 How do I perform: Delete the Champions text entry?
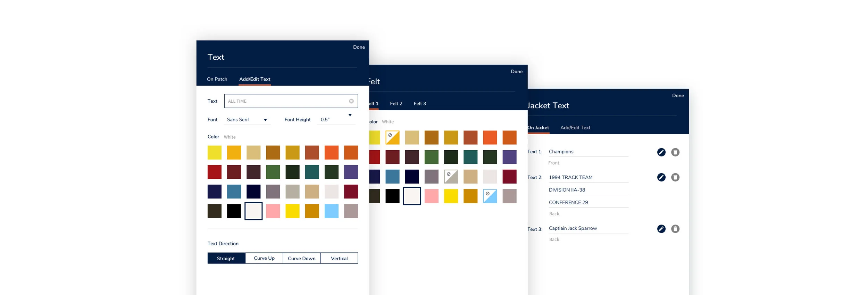pyautogui.click(x=675, y=152)
